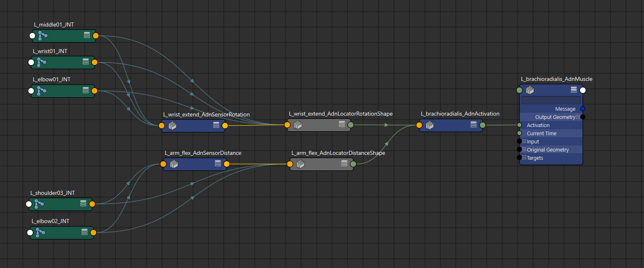Click view mode icon on L_wrist01_JNT node
The height and width of the screenshot is (268, 644).
pyautogui.click(x=86, y=62)
